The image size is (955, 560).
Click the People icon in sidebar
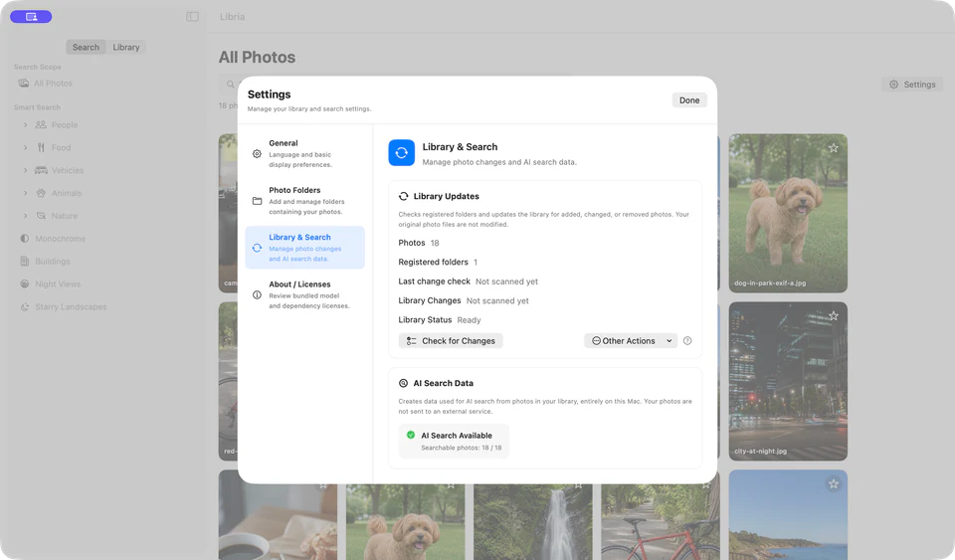[41, 124]
